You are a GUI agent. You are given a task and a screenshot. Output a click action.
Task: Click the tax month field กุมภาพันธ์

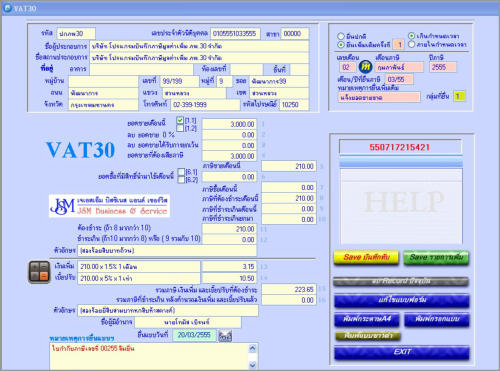pos(399,67)
